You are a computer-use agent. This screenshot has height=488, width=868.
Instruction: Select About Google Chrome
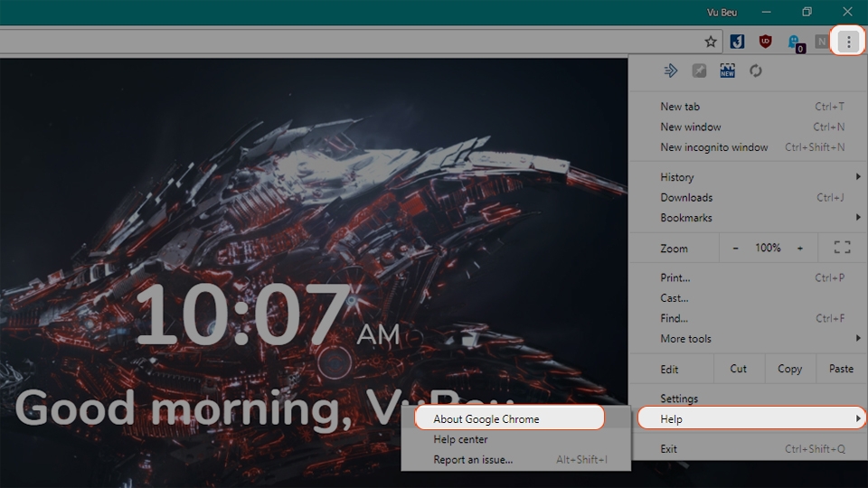(x=509, y=418)
